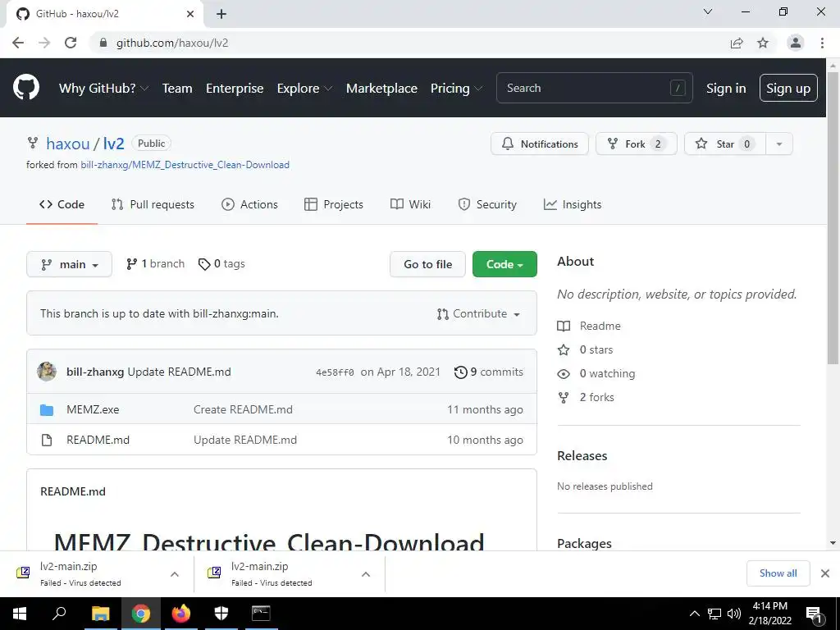Star the repository with Star button
The height and width of the screenshot is (630, 840).
tap(725, 144)
